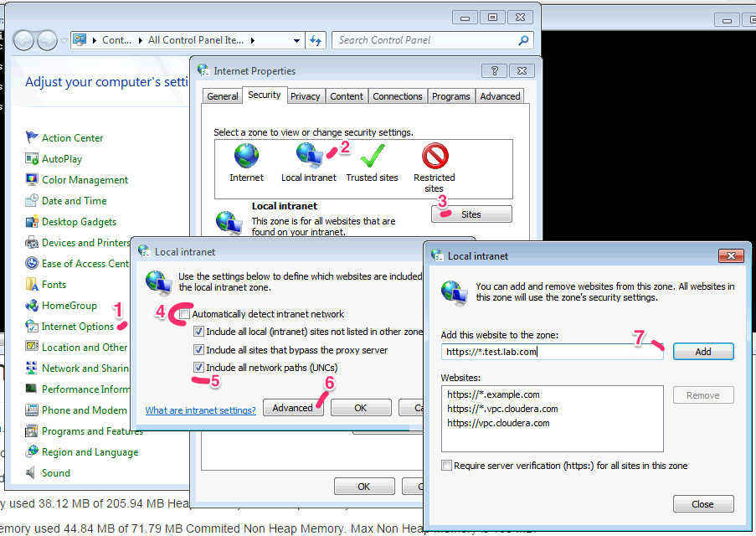
Task: Click the address bar refresh icon
Action: (316, 40)
